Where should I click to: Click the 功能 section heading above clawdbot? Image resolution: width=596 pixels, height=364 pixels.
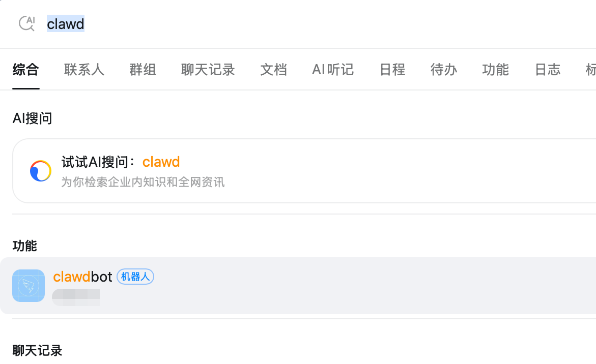(x=24, y=246)
